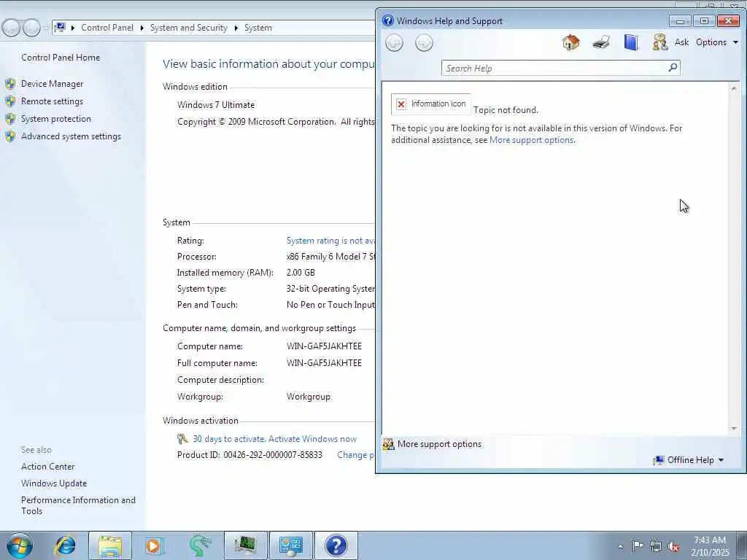Click shield icon beside Remote settings

coord(10,101)
